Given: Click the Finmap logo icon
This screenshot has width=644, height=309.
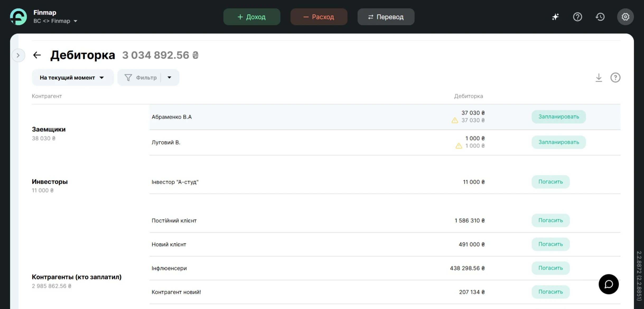Looking at the screenshot, I should click(x=18, y=17).
